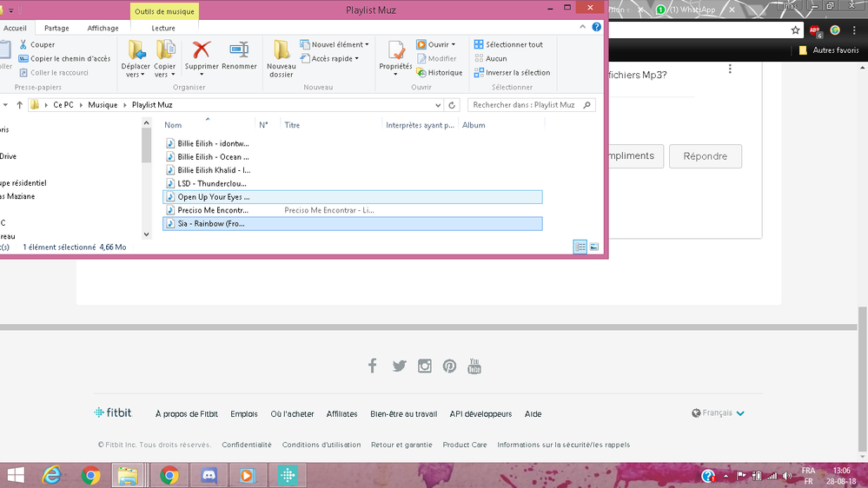Select the Outils de musique contextual tab

click(x=164, y=11)
